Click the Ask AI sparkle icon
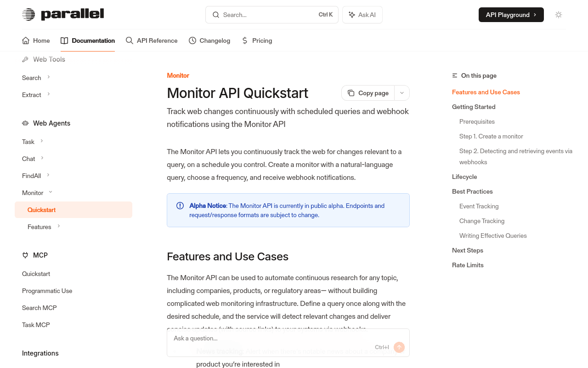This screenshot has width=588, height=368. point(352,15)
